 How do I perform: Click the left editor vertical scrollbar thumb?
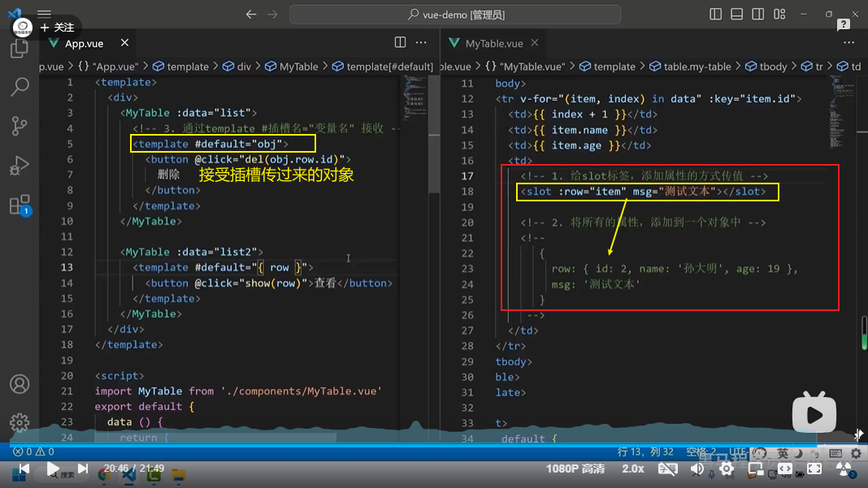pyautogui.click(x=435, y=135)
